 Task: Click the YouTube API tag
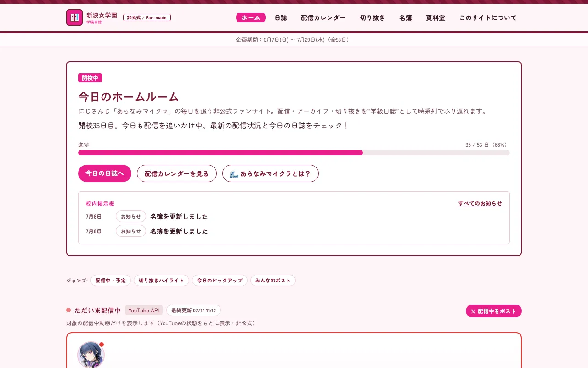[x=144, y=310]
